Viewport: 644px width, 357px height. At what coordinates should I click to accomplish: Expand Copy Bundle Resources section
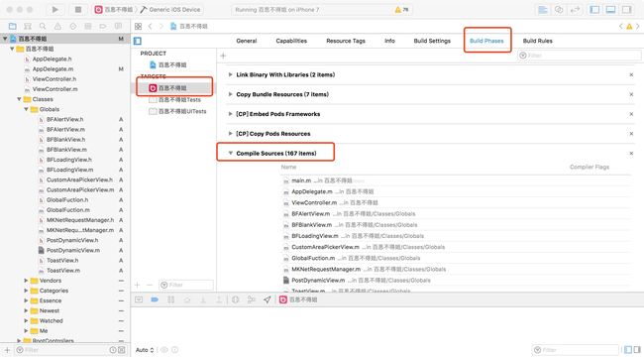tap(231, 94)
